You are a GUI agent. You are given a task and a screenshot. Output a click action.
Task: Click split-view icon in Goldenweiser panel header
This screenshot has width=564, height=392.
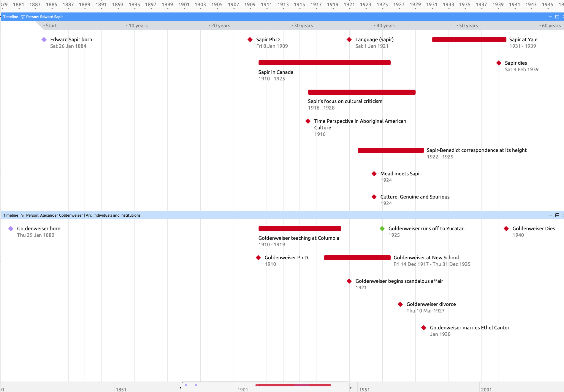[x=557, y=215]
